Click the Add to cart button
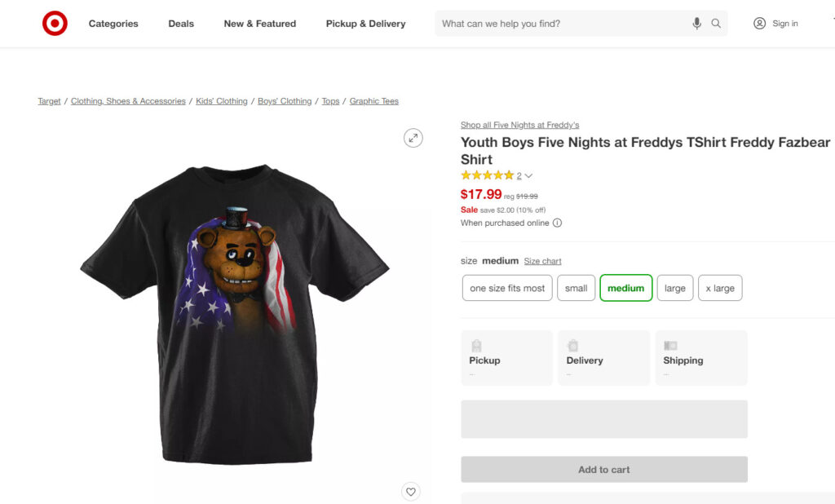The image size is (835, 504). (603, 469)
